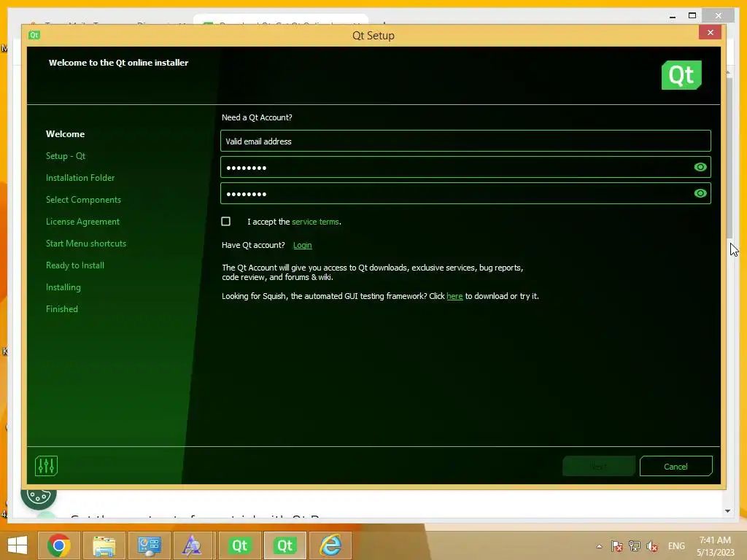Click the disabled Next button
Viewport: 747px width, 560px height.
(x=598, y=466)
